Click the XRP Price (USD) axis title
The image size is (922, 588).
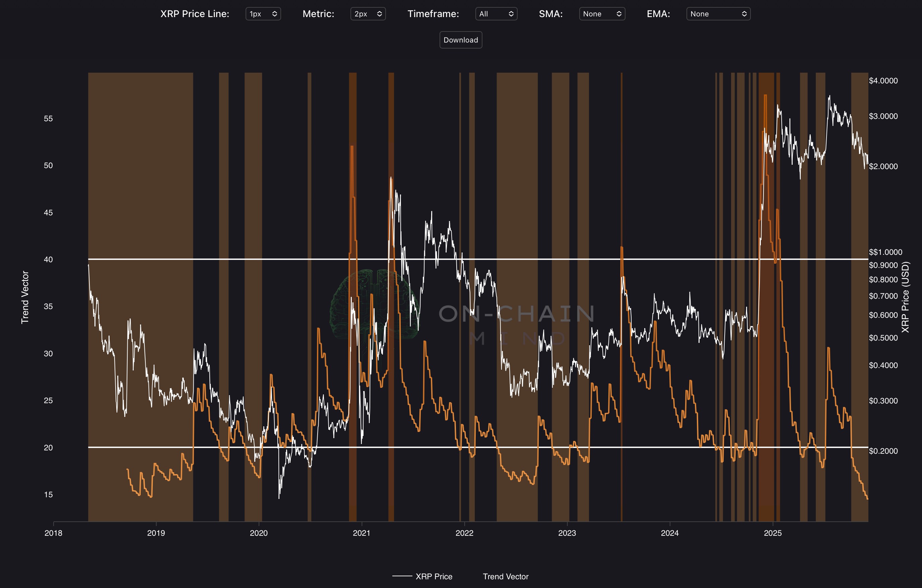pyautogui.click(x=905, y=297)
